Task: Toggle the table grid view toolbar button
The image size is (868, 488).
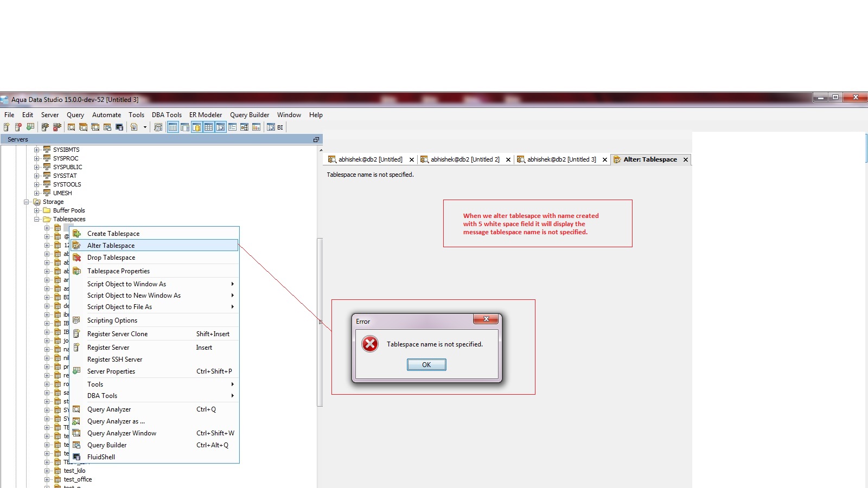Action: pyautogui.click(x=209, y=127)
